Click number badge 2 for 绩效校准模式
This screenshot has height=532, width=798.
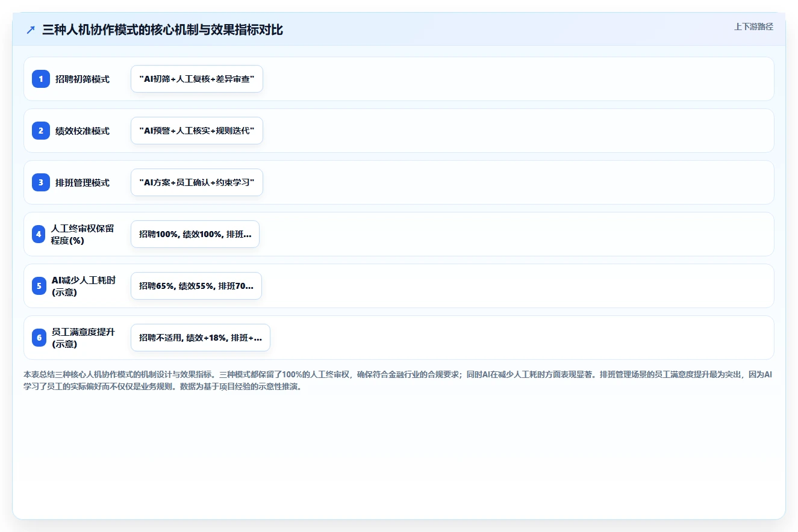click(41, 131)
